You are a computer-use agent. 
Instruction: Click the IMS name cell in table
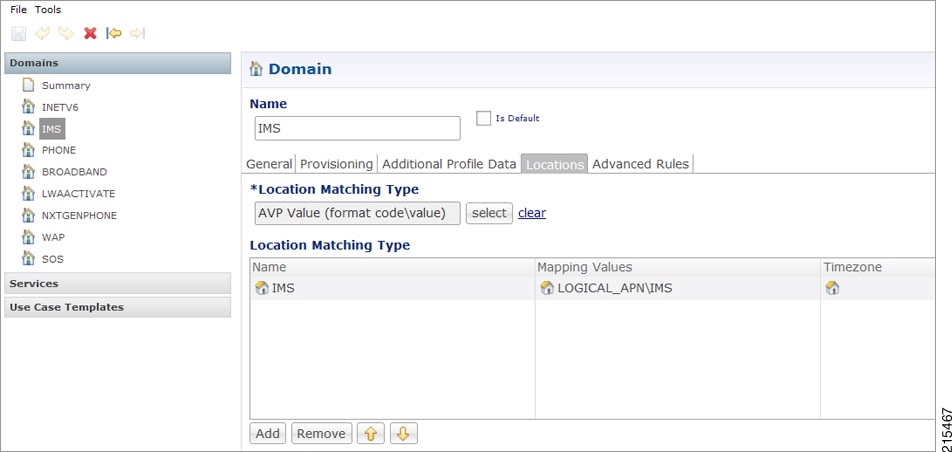pyautogui.click(x=392, y=289)
